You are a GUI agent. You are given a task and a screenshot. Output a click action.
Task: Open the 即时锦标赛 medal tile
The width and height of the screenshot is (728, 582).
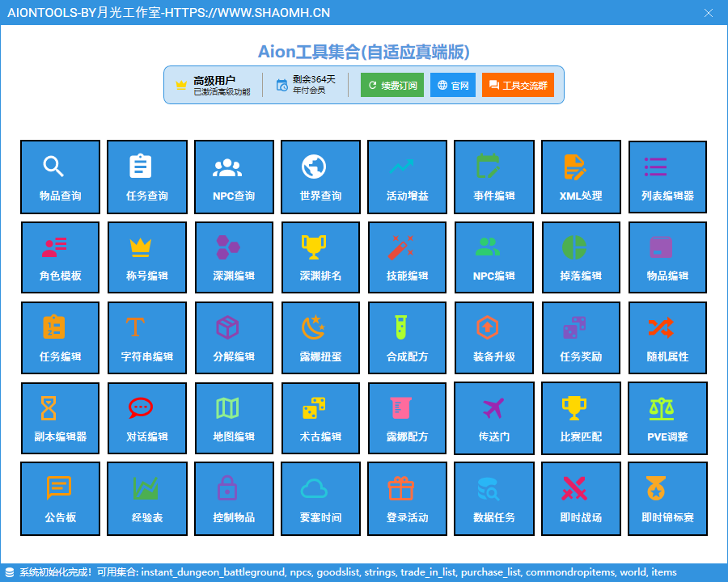(667, 499)
